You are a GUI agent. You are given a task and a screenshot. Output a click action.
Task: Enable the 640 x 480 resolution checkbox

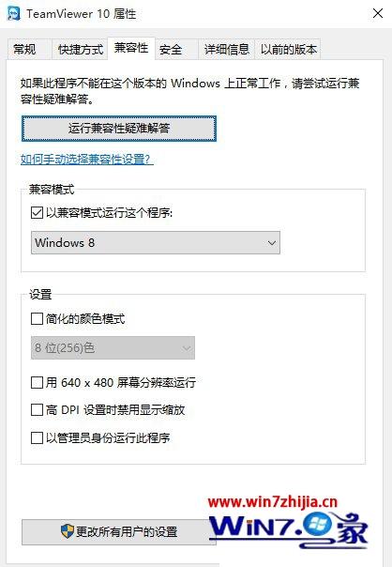pyautogui.click(x=37, y=382)
